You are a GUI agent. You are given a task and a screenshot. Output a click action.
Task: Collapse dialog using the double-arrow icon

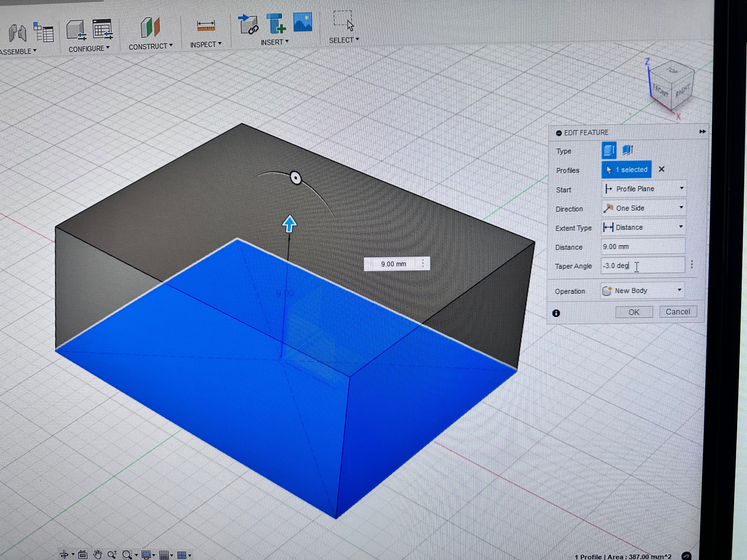(702, 131)
